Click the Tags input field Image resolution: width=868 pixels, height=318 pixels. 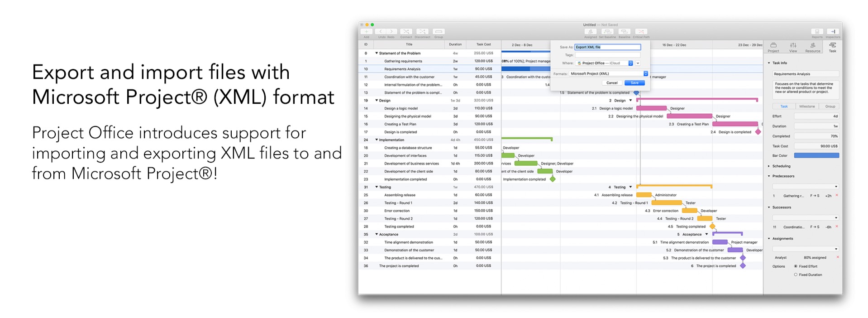click(x=608, y=55)
